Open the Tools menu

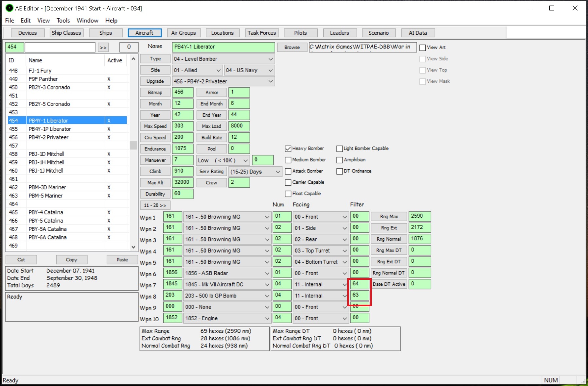click(63, 20)
